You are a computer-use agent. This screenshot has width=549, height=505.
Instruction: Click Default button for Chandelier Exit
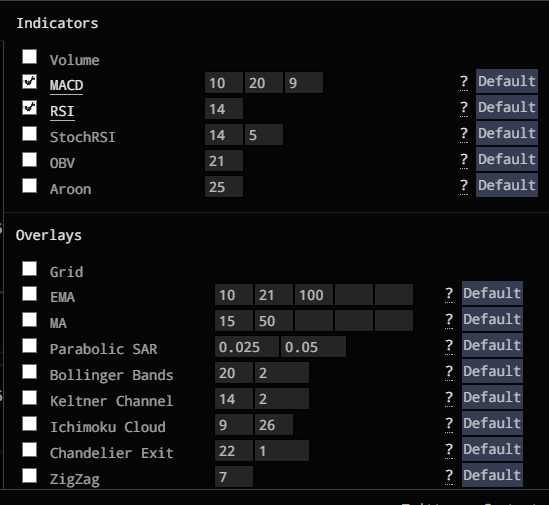(x=492, y=449)
